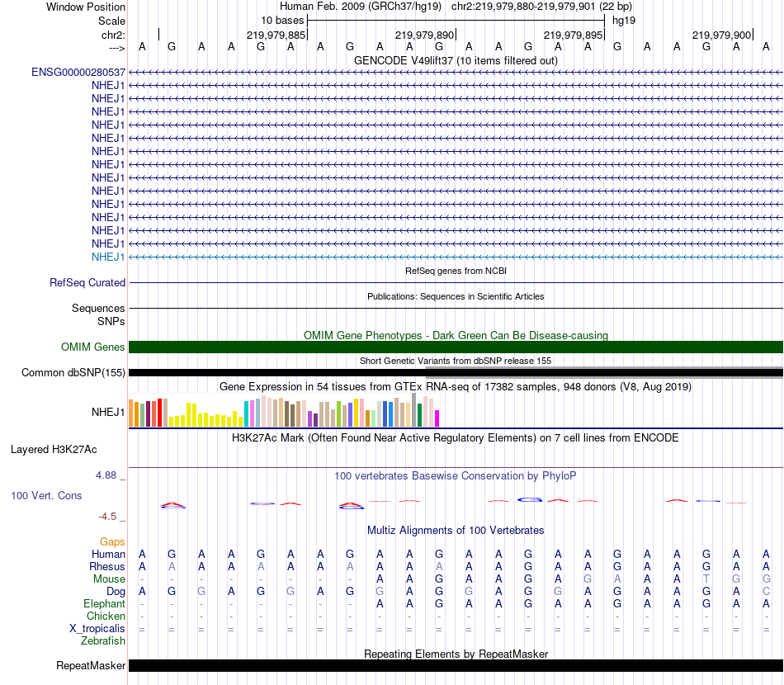
Task: Click the magenta bar in GTEx chart
Action: [x=437, y=418]
